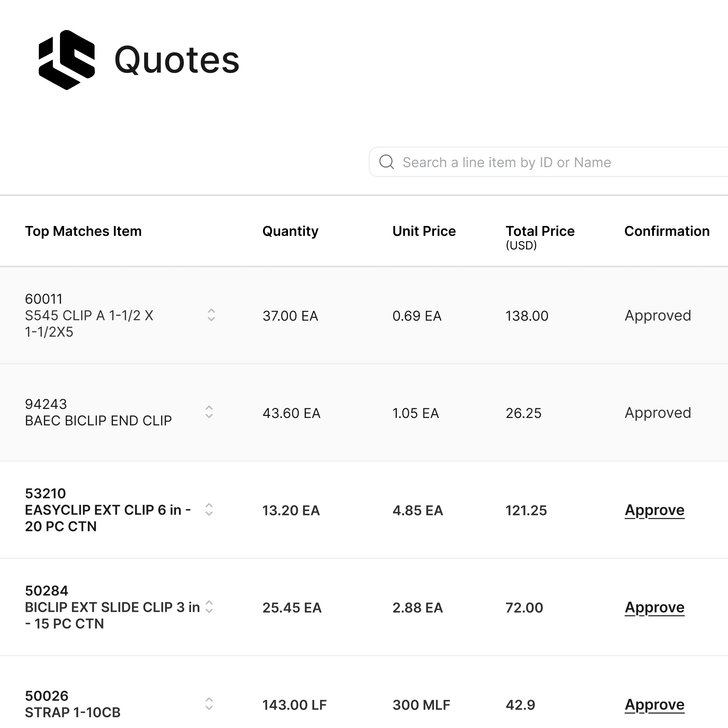Sort by the Quantity column header
This screenshot has width=728, height=728.
(290, 231)
